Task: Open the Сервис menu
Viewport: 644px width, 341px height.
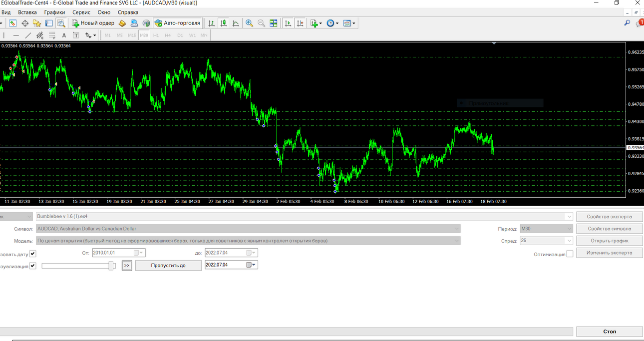Action: tap(81, 12)
